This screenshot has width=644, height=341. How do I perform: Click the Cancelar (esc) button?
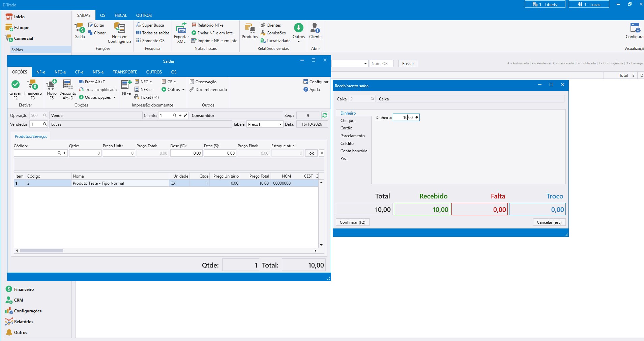click(x=549, y=222)
